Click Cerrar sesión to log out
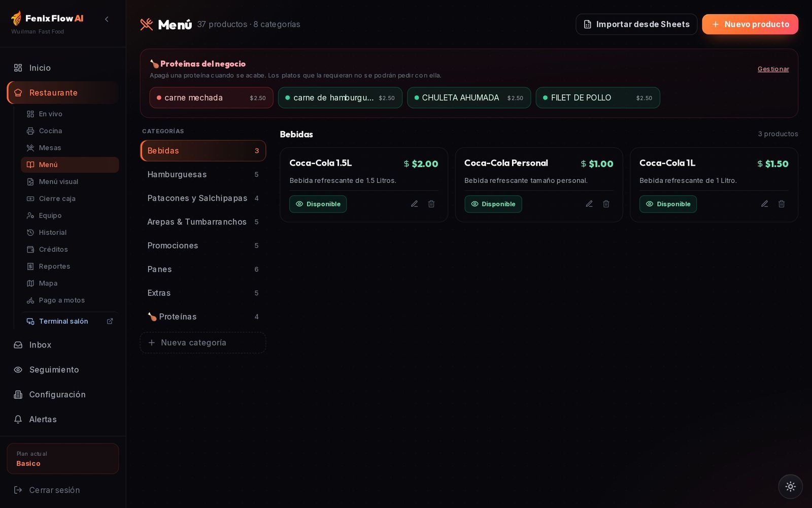This screenshot has height=508, width=812. (x=63, y=490)
